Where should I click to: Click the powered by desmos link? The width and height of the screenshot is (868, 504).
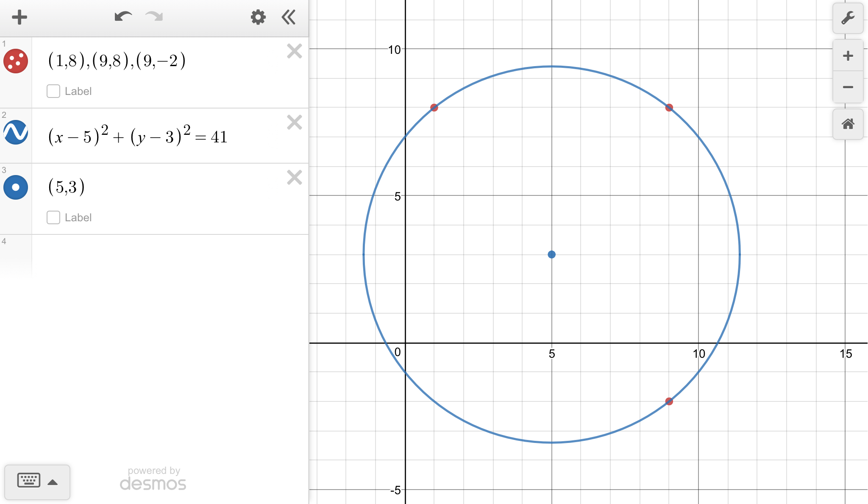coord(153,479)
